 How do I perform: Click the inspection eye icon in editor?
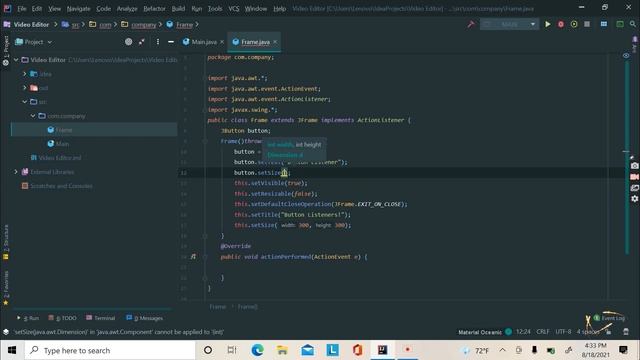coord(626,56)
